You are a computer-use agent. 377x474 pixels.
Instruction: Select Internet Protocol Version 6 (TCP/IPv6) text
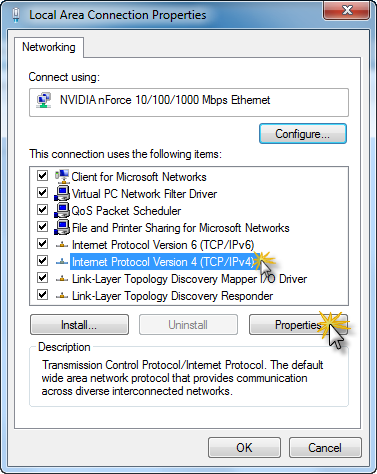[163, 245]
